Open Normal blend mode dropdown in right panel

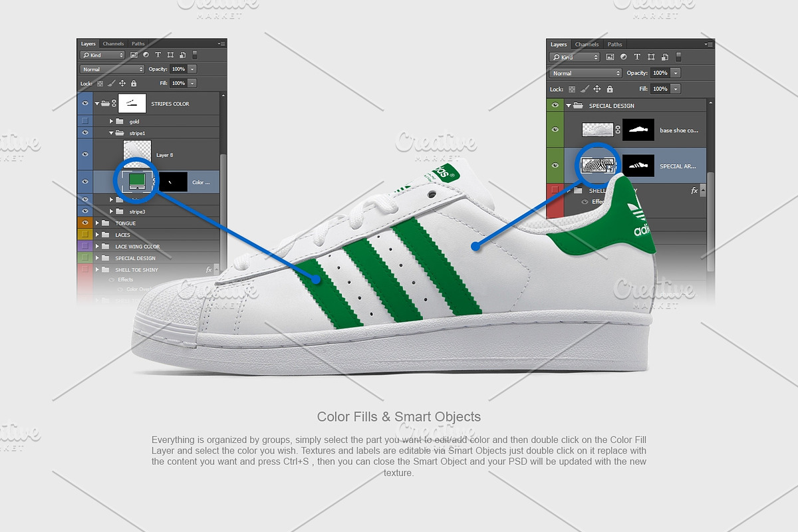coord(585,73)
